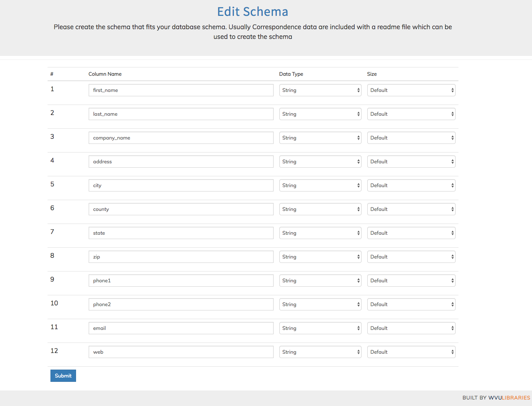532x406 pixels.
Task: Open the Data Type dropdown for first_name
Action: pyautogui.click(x=320, y=90)
